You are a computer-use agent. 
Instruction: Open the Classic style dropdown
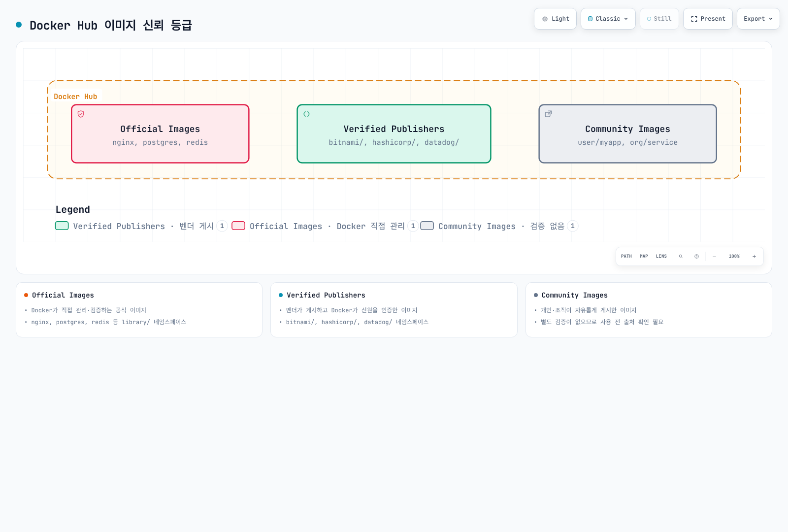pyautogui.click(x=608, y=19)
